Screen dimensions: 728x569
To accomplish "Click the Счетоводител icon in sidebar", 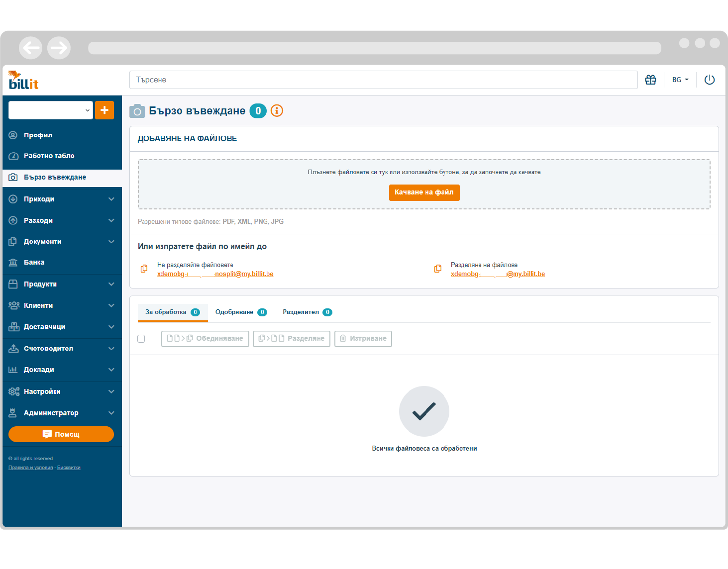I will (x=13, y=348).
